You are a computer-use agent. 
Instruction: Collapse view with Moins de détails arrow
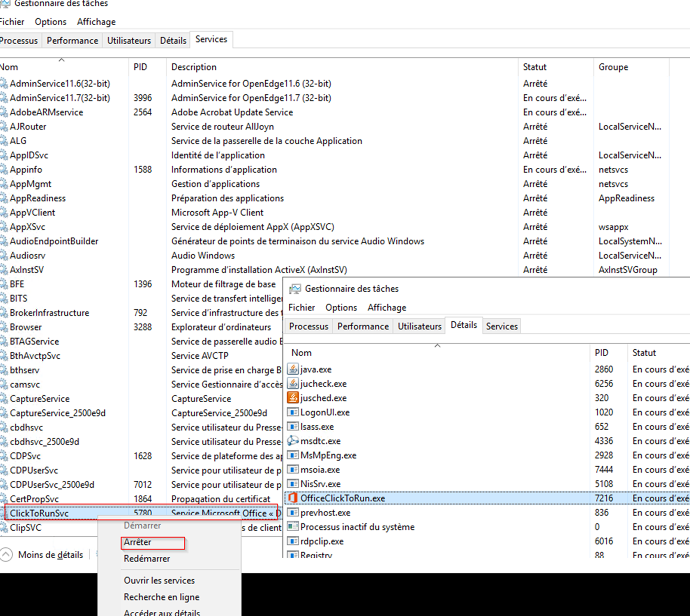tap(6, 555)
